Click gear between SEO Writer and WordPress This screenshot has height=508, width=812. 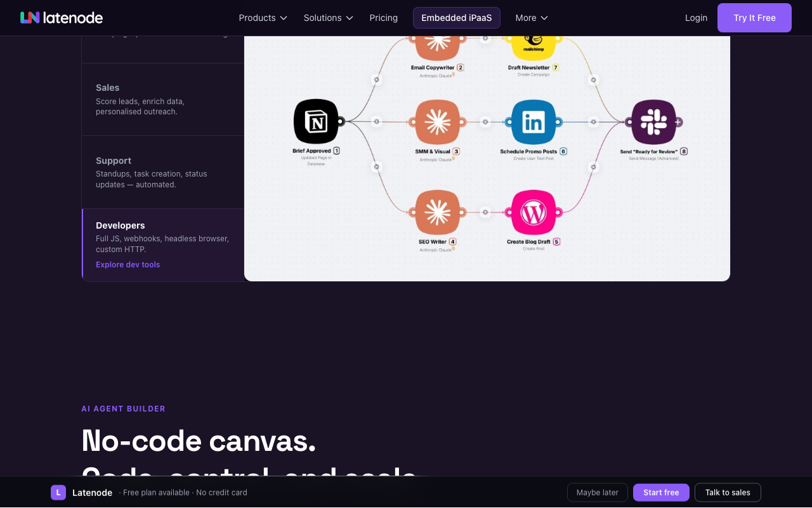(485, 212)
